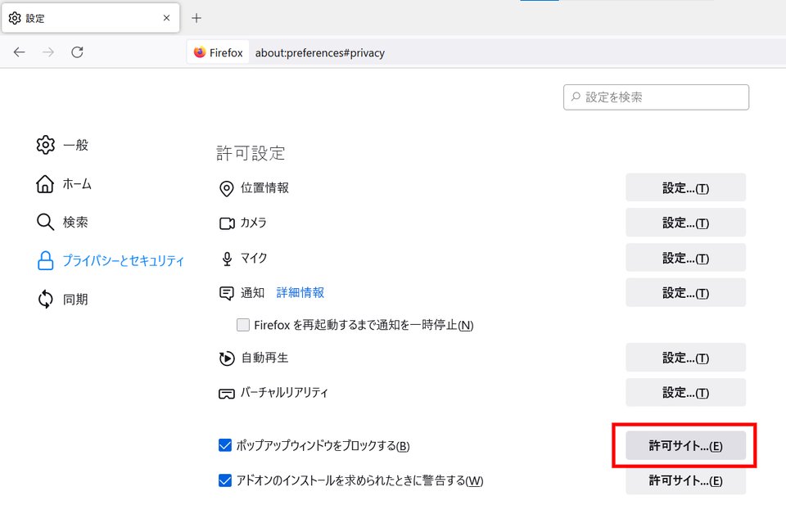Open the 検索 settings category
This screenshot has width=786, height=532.
coord(63,222)
